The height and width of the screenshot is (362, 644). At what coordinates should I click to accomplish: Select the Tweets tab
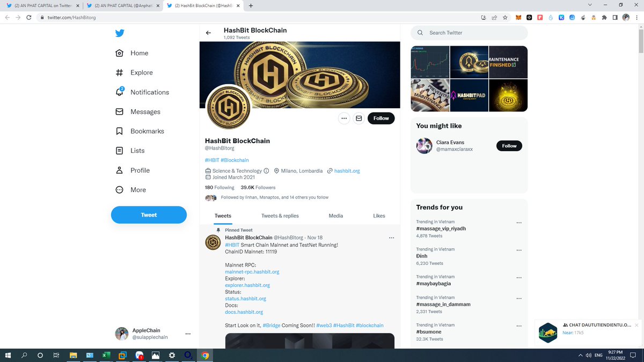223,216
